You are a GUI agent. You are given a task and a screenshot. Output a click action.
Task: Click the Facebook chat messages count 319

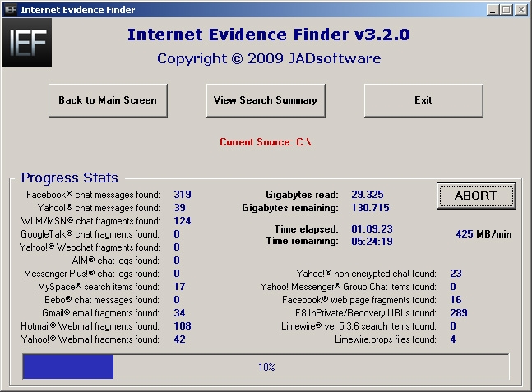tap(183, 194)
